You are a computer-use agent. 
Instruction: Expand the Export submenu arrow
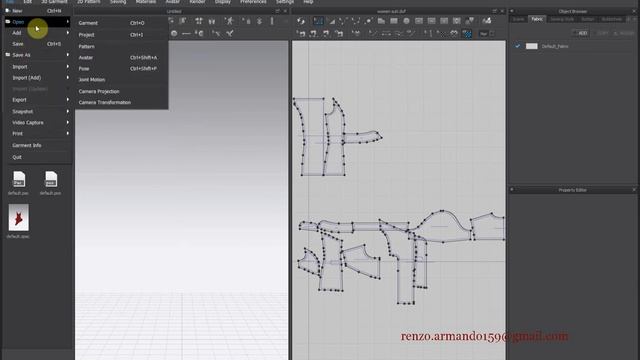(68, 100)
